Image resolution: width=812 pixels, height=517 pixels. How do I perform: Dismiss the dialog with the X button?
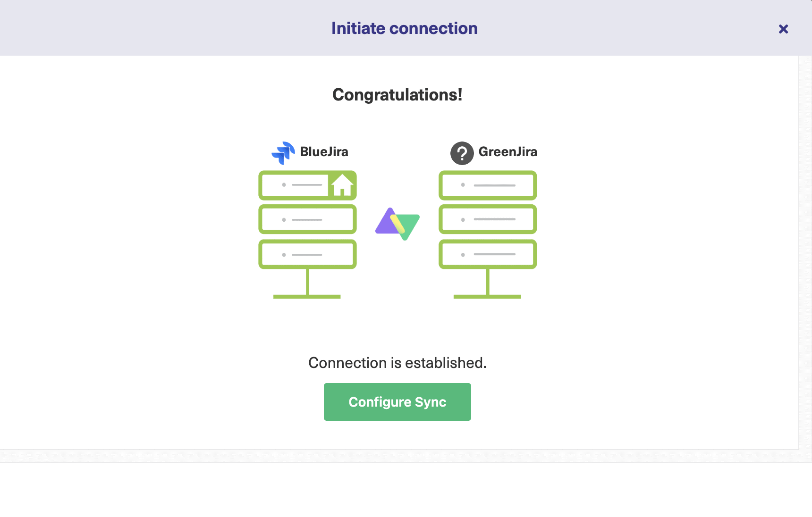point(783,29)
